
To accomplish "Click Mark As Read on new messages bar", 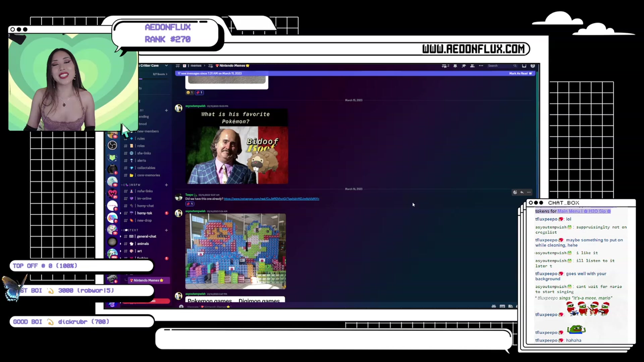I will pyautogui.click(x=521, y=73).
